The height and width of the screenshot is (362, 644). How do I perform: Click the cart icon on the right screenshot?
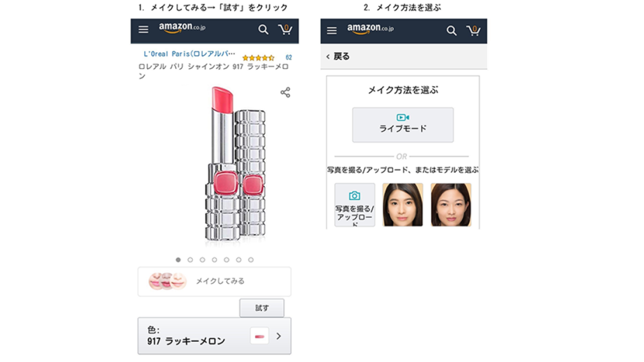pyautogui.click(x=473, y=30)
